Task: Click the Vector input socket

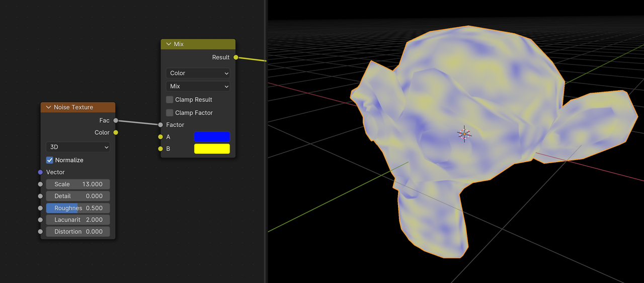Action: tap(40, 172)
